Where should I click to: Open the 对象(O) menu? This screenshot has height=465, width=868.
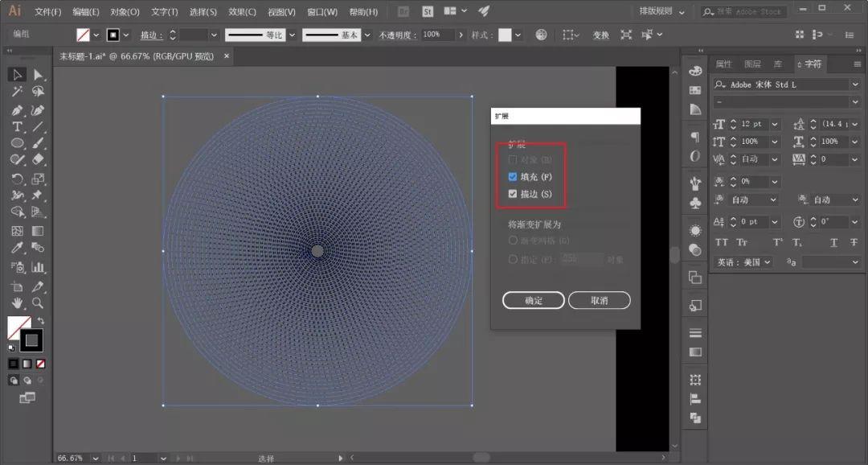pos(125,11)
